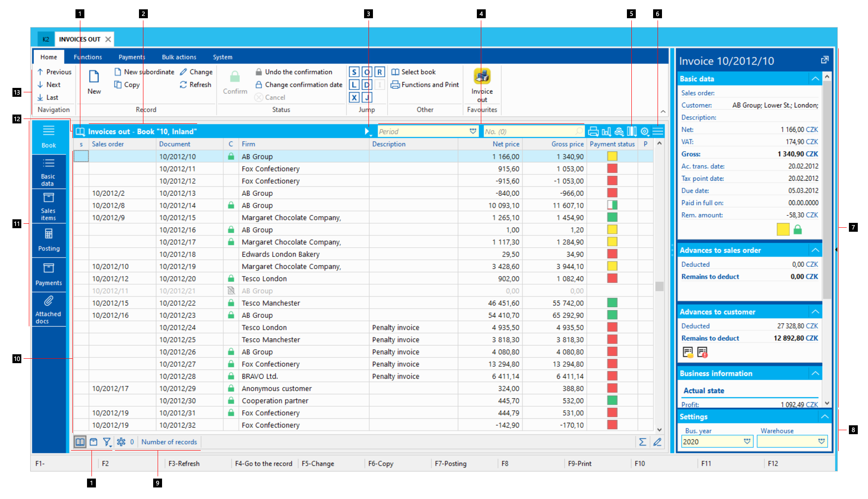Open the Payments ribbon tab
The height and width of the screenshot is (499, 868).
[x=131, y=57]
